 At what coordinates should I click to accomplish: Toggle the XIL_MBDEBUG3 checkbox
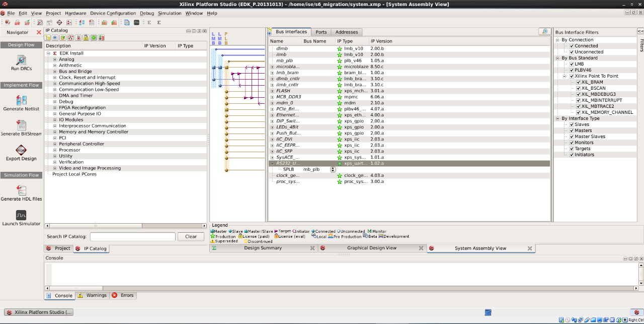579,94
